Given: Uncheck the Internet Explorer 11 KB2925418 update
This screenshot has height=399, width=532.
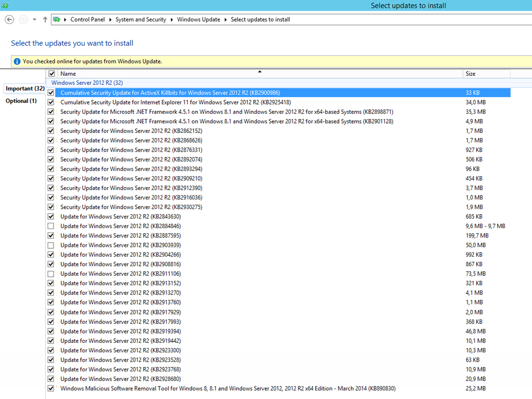Looking at the screenshot, I should (x=51, y=102).
